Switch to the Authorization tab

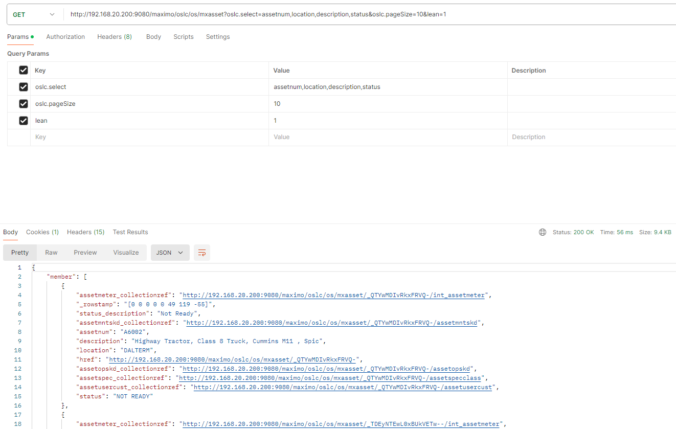pyautogui.click(x=66, y=37)
